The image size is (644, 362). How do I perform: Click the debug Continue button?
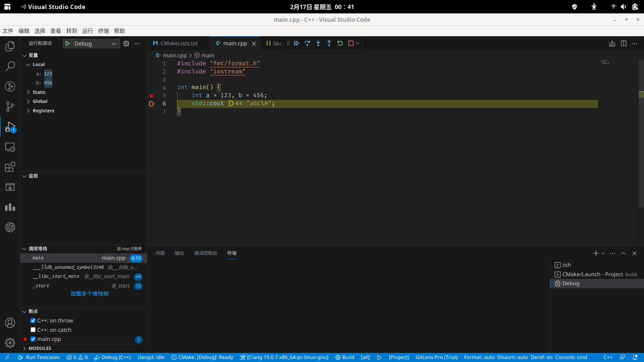click(297, 43)
